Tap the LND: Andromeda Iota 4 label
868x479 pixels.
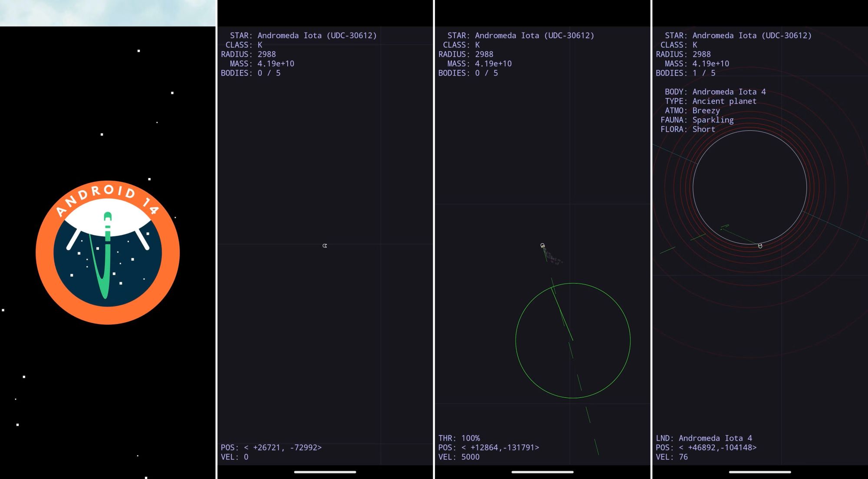tap(704, 438)
